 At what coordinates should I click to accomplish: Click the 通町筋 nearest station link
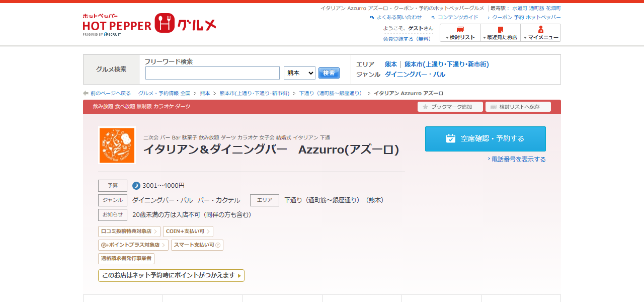point(536,8)
